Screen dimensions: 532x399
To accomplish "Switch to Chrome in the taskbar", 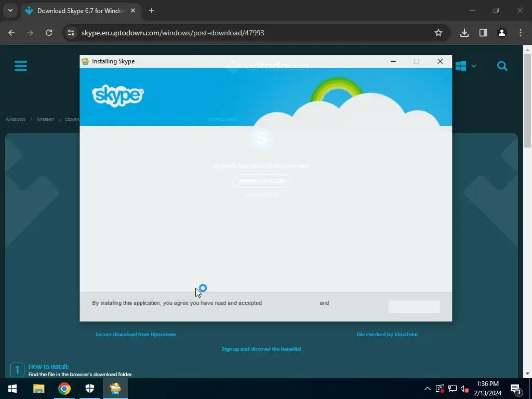I will click(64, 389).
